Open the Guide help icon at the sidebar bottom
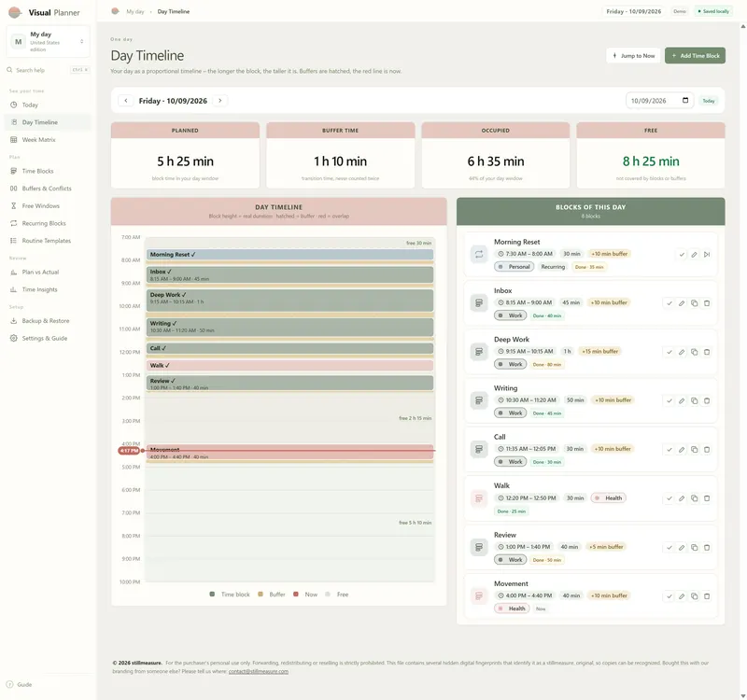The image size is (747, 700). 9,685
